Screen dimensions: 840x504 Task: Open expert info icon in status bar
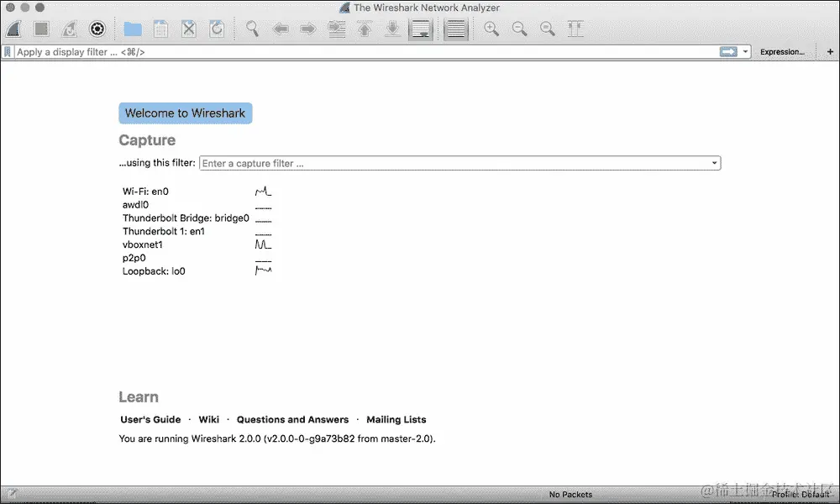(11, 494)
